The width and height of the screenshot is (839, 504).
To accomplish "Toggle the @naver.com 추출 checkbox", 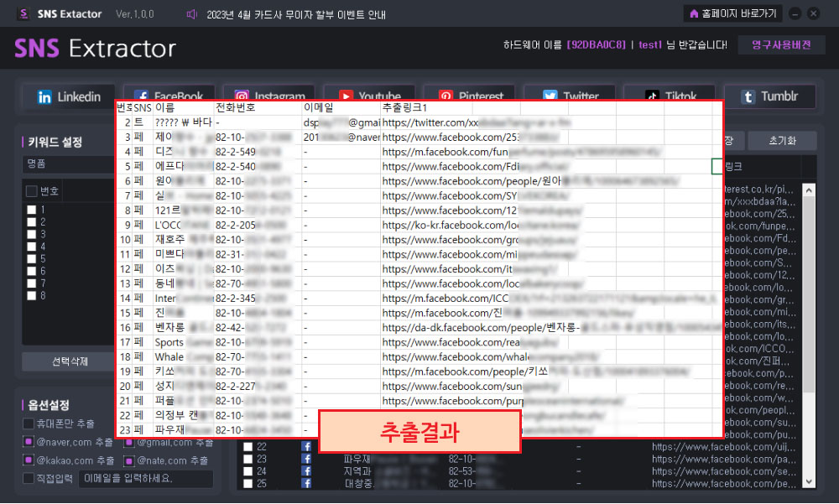I will [x=29, y=442].
